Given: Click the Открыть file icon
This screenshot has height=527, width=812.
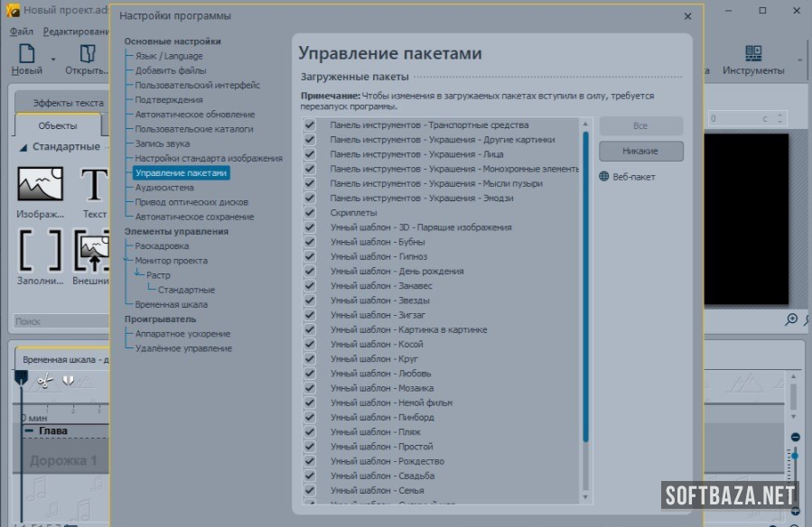Looking at the screenshot, I should coord(87,56).
